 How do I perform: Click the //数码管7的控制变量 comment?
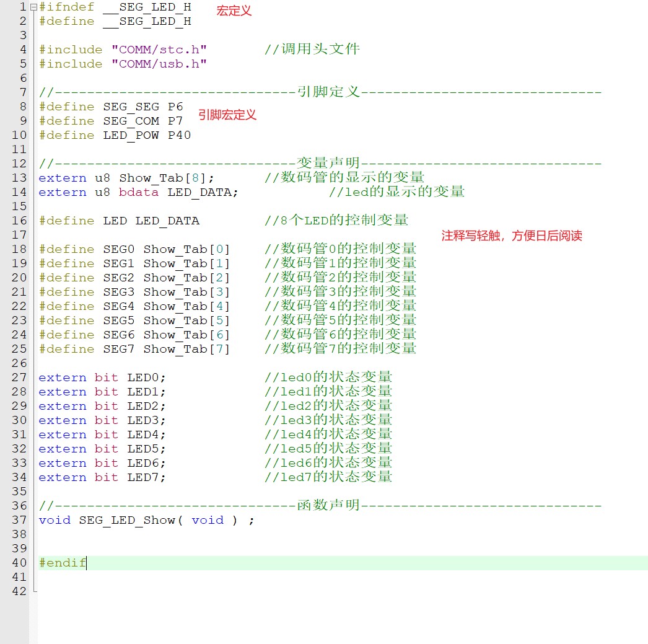pos(340,348)
